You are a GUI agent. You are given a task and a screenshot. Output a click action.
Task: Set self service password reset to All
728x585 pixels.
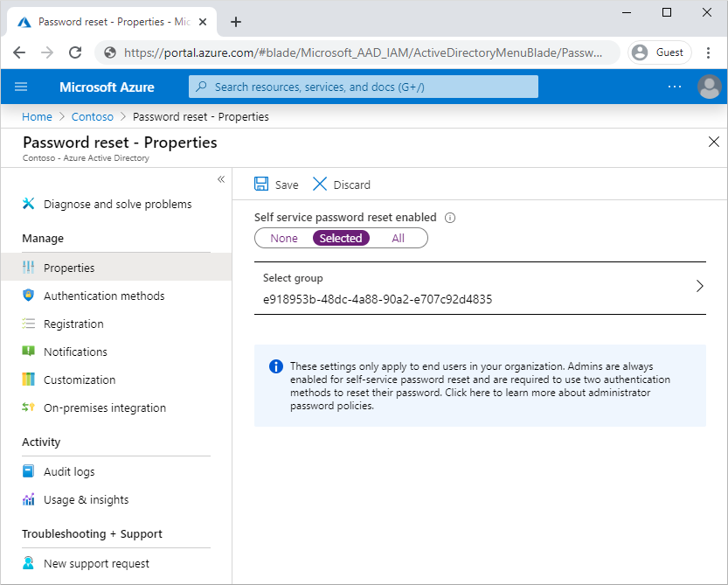coord(398,238)
